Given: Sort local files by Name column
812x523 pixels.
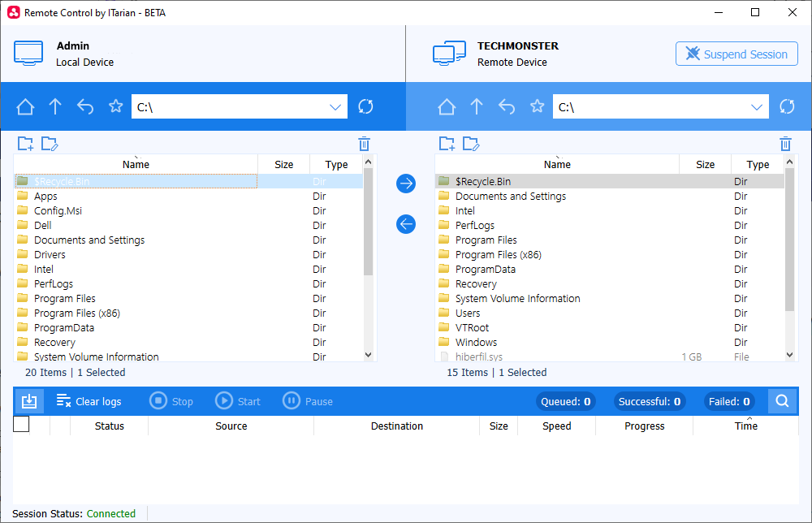Looking at the screenshot, I should pos(136,164).
